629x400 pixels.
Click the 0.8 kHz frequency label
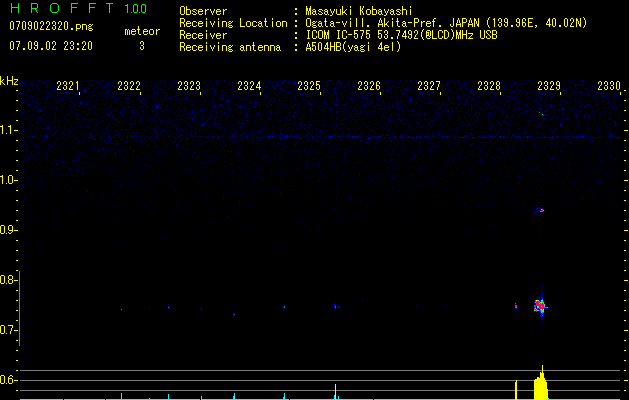(x=8, y=280)
